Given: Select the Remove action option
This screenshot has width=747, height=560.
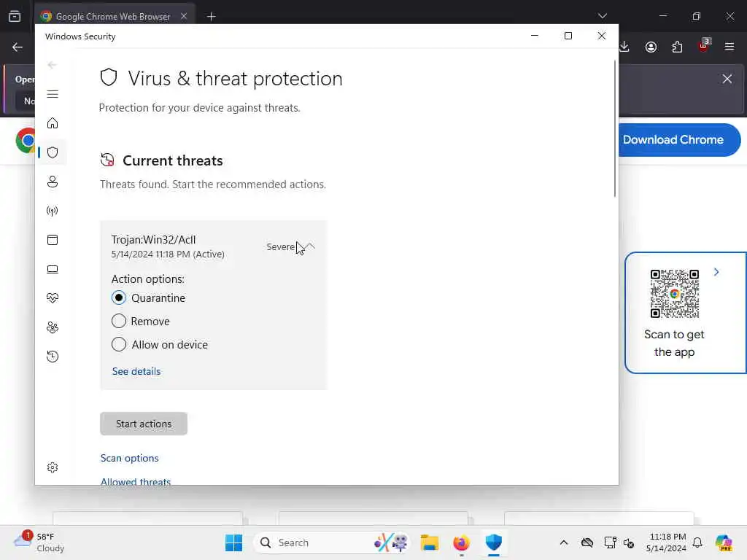Looking at the screenshot, I should (x=119, y=321).
